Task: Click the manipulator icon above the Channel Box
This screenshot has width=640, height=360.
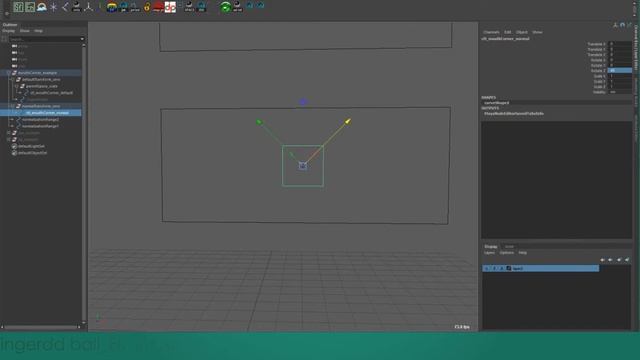Action: [615, 25]
